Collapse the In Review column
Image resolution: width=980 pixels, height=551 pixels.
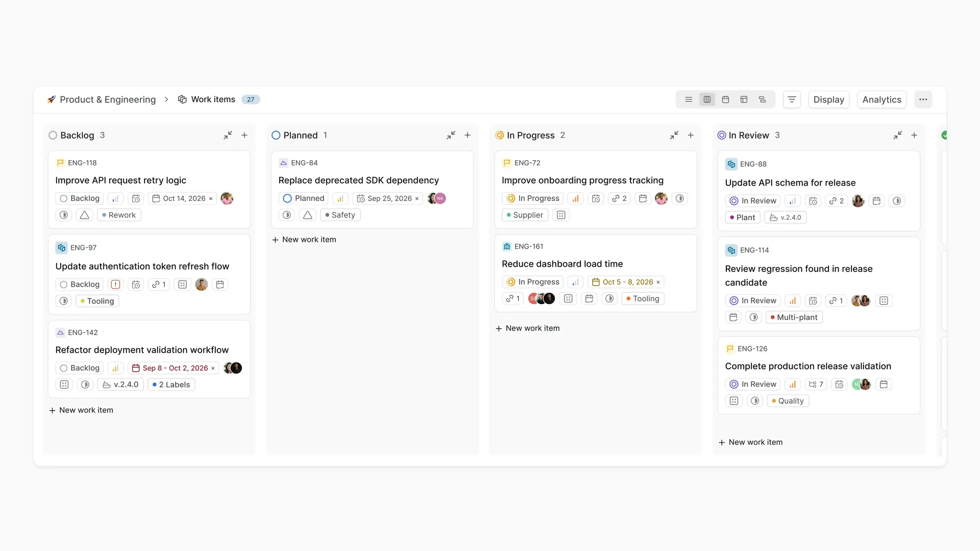coord(897,135)
